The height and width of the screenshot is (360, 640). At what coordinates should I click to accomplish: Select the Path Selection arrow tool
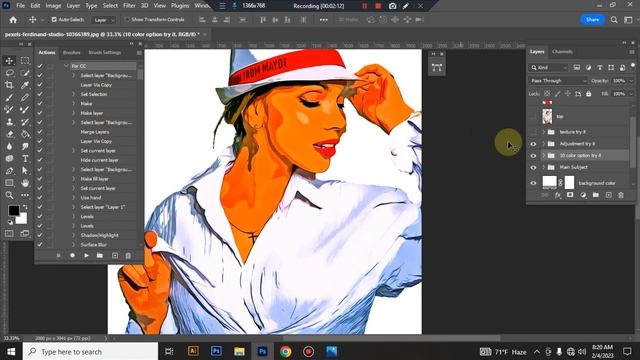[25, 171]
